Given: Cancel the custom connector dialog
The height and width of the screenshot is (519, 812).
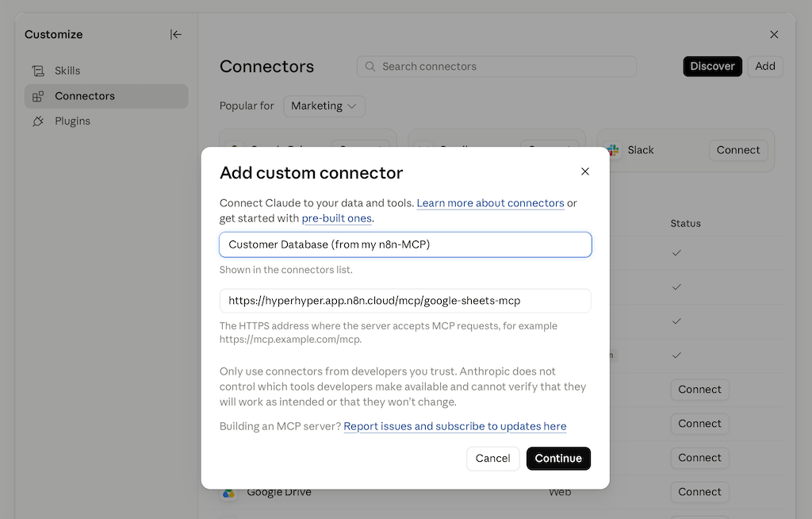Looking at the screenshot, I should point(493,459).
